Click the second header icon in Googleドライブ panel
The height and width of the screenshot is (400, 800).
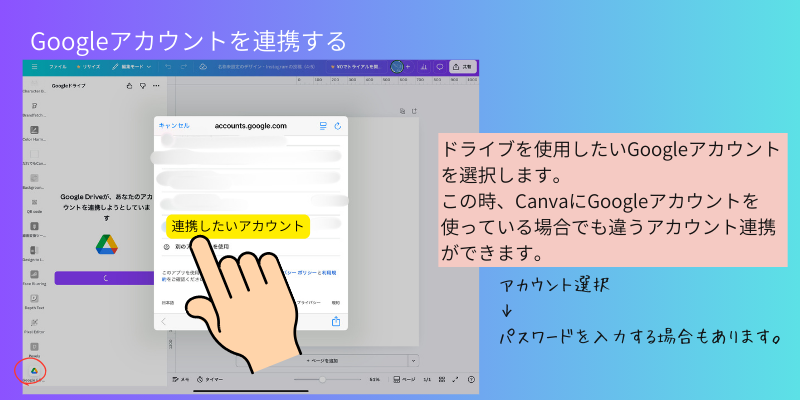pos(143,86)
